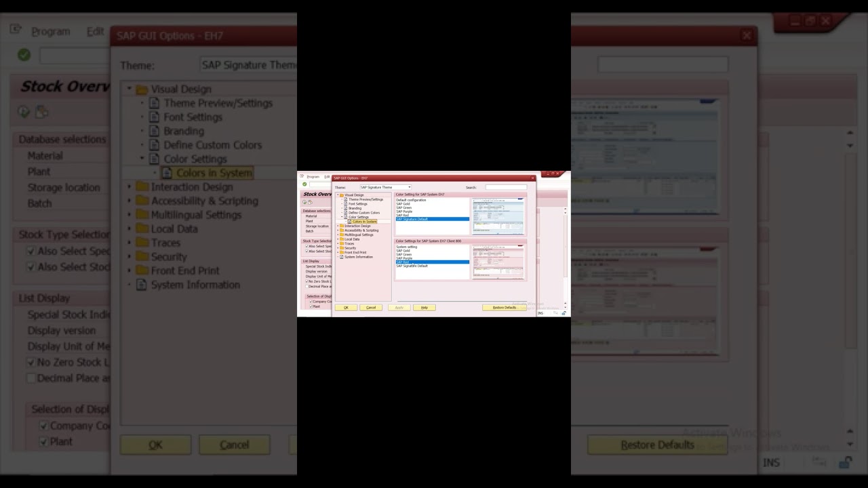Expand the Front End Print node, sharp dialog

(x=338, y=252)
